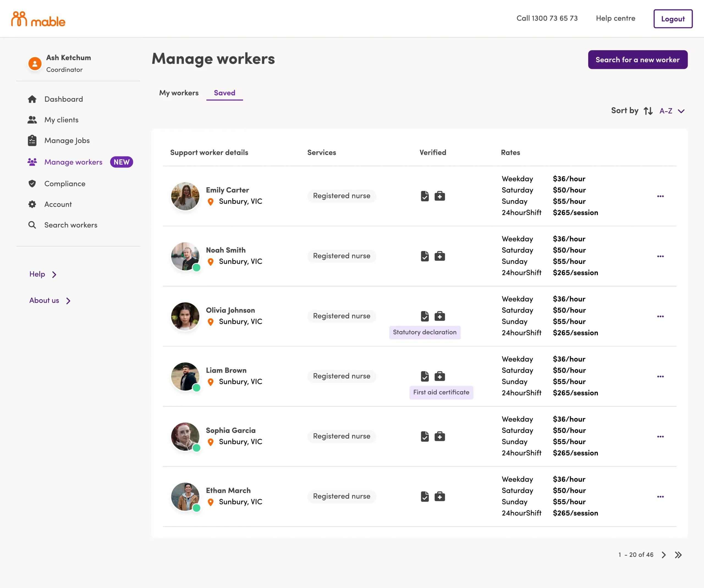Click the Statutory declaration label

pos(425,332)
